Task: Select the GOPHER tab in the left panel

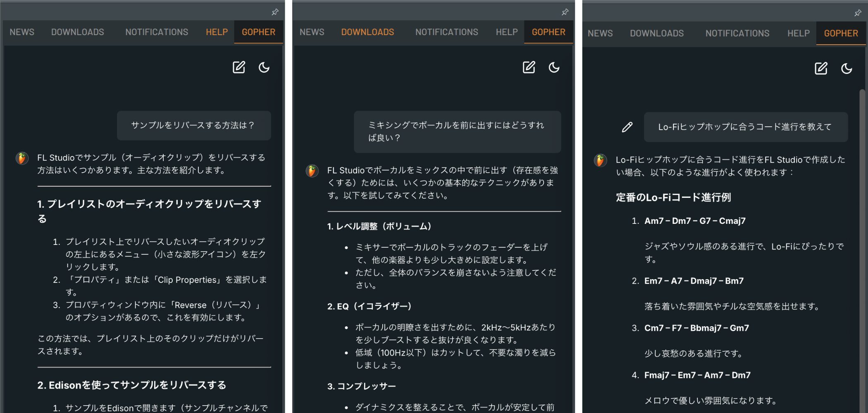Action: [x=258, y=32]
